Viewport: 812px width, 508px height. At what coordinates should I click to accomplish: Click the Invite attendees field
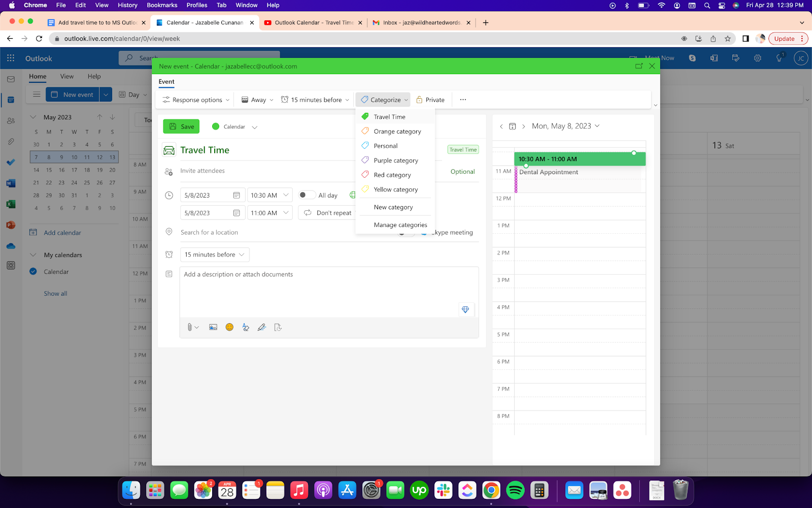pos(310,171)
